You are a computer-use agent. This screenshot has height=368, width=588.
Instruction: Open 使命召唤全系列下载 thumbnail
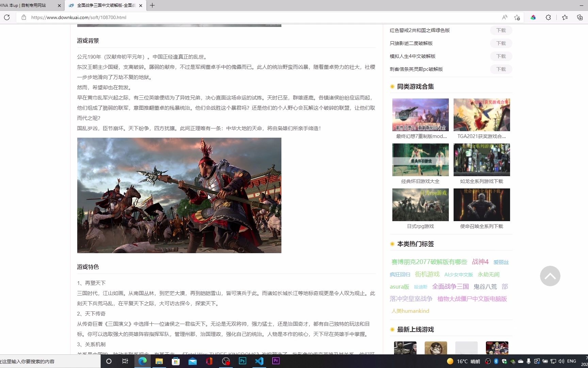pyautogui.click(x=481, y=205)
